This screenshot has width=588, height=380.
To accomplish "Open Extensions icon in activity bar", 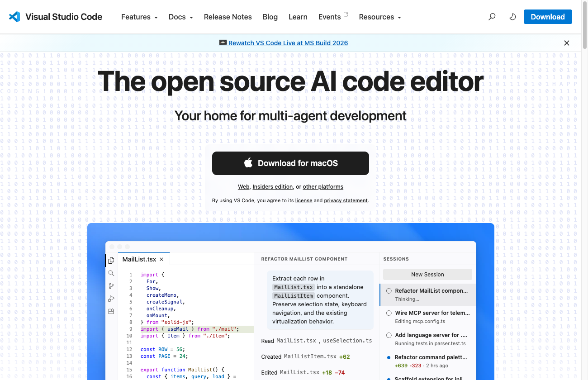I will pyautogui.click(x=111, y=311).
